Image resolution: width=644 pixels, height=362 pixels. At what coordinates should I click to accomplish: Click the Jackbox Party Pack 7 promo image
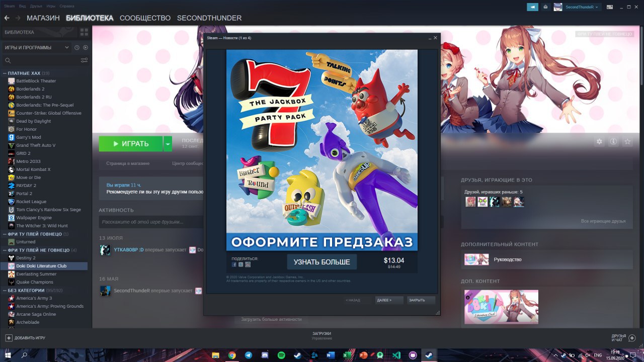click(x=322, y=150)
